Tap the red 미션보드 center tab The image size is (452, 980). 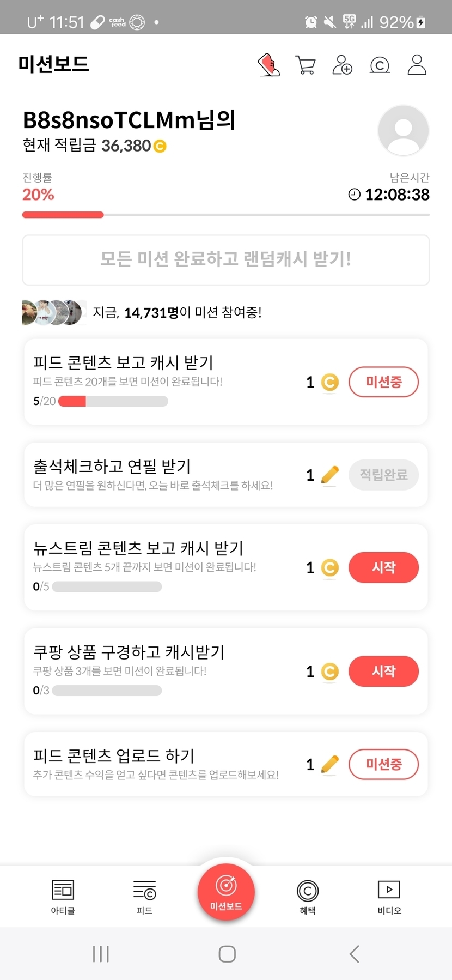[226, 892]
